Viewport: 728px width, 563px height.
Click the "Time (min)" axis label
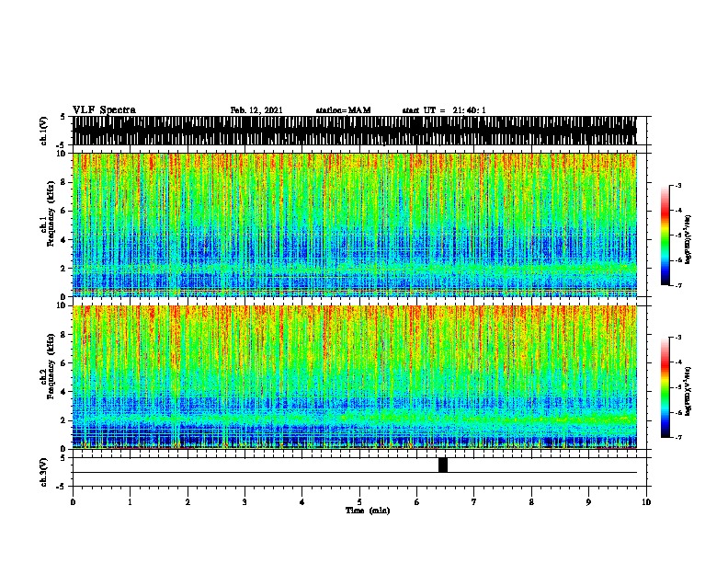[368, 511]
